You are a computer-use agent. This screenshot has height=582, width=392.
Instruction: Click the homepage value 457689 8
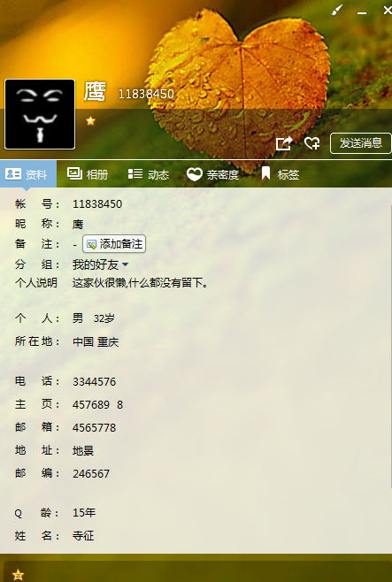click(97, 404)
